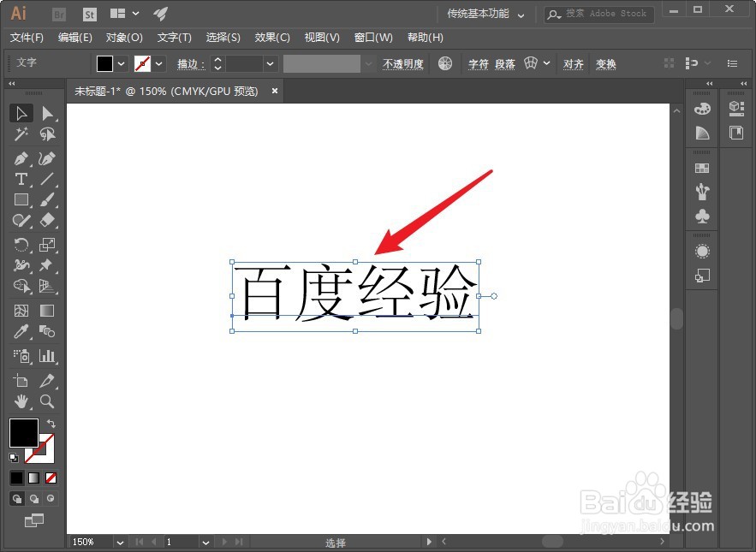Open the Edit menu 编辑(E)
756x552 pixels.
point(75,38)
